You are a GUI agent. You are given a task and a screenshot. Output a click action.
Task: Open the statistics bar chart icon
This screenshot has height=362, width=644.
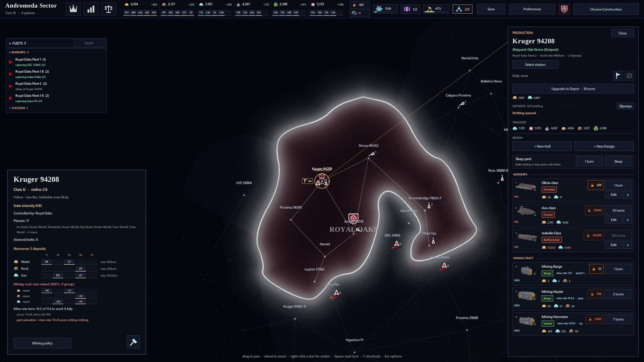click(x=91, y=9)
